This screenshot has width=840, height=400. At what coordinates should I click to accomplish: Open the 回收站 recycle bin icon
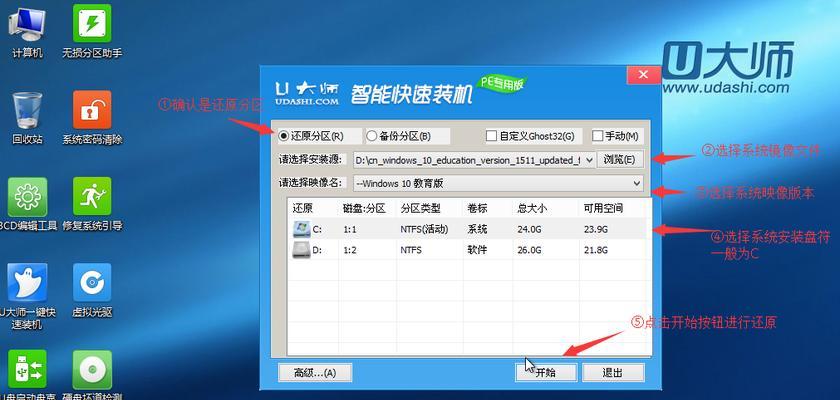click(27, 111)
